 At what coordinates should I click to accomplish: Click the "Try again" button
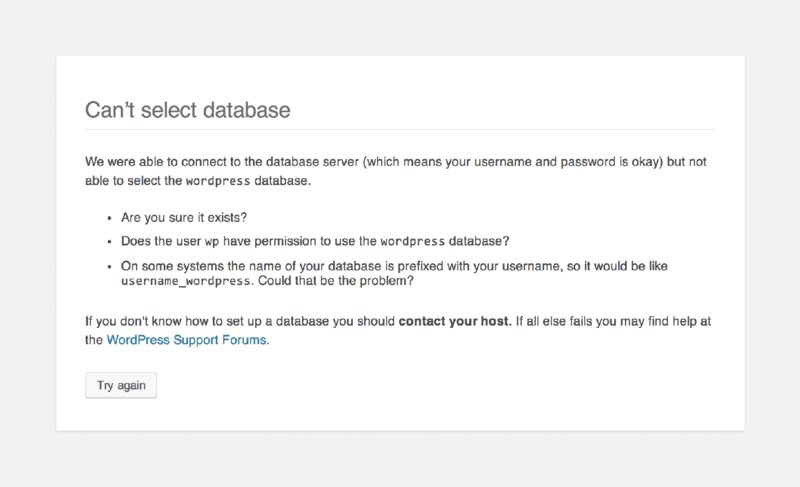point(120,385)
